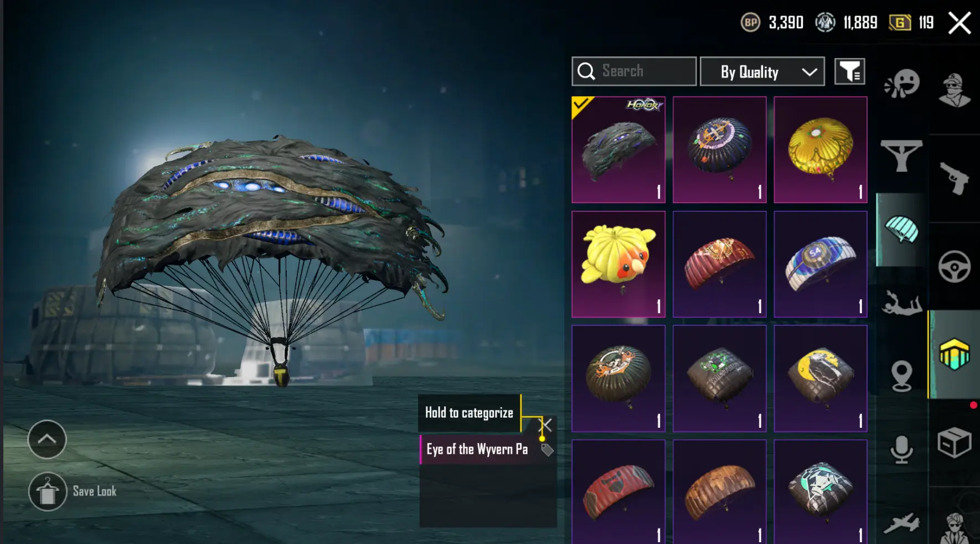Image resolution: width=980 pixels, height=544 pixels.
Task: Select the character outfit category icon
Action: [955, 90]
